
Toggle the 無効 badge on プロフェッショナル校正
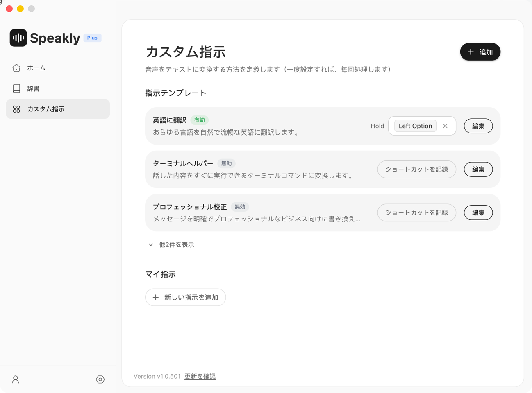[x=240, y=207]
